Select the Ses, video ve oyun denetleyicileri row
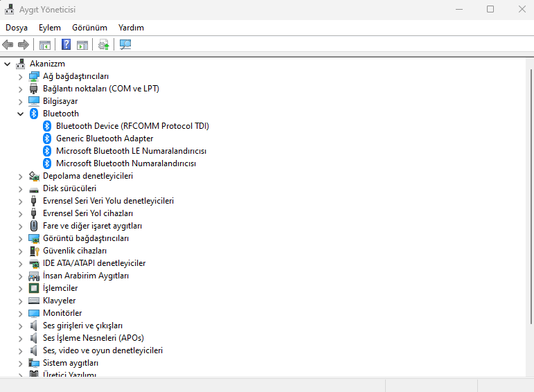 point(103,350)
